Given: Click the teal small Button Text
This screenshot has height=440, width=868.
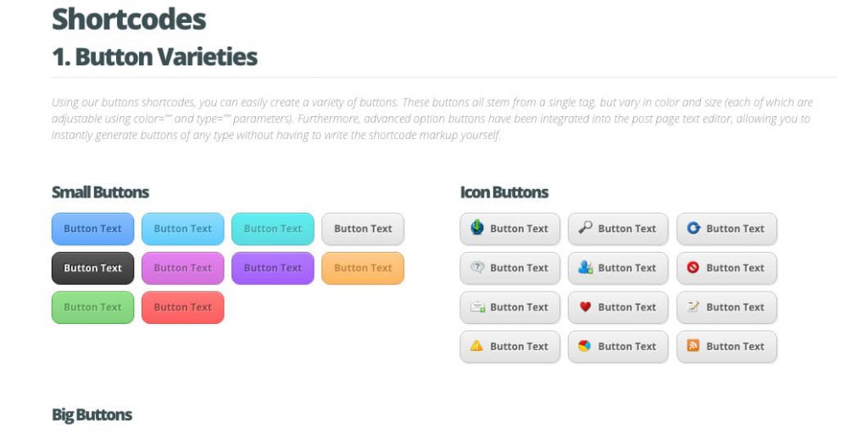Looking at the screenshot, I should pyautogui.click(x=273, y=229).
